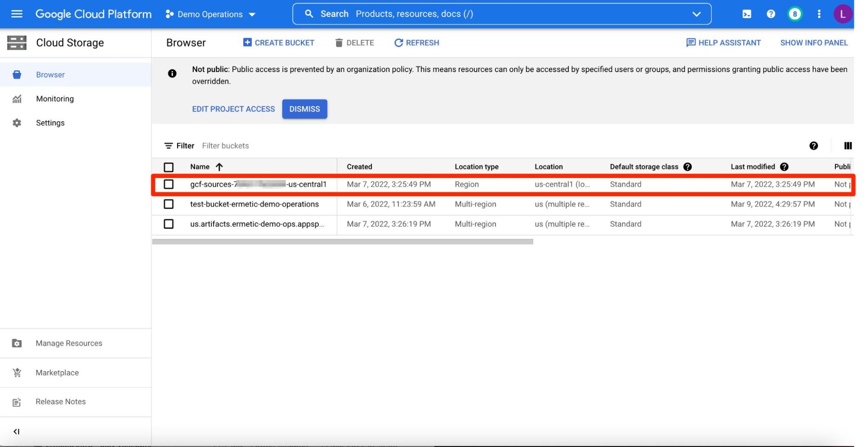Click the horizontal table scrollbar

click(343, 242)
